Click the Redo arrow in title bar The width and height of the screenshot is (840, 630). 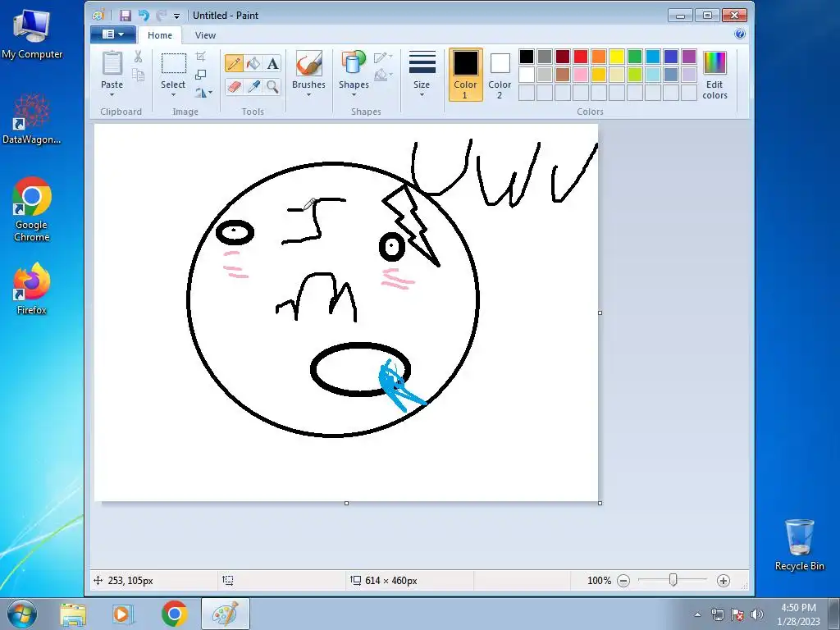click(x=161, y=16)
